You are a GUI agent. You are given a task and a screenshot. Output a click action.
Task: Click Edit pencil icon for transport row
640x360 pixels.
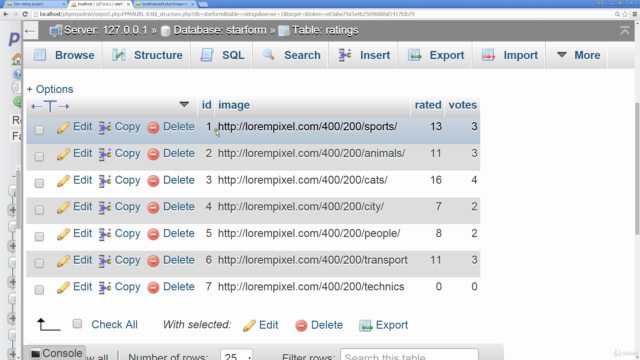point(63,261)
